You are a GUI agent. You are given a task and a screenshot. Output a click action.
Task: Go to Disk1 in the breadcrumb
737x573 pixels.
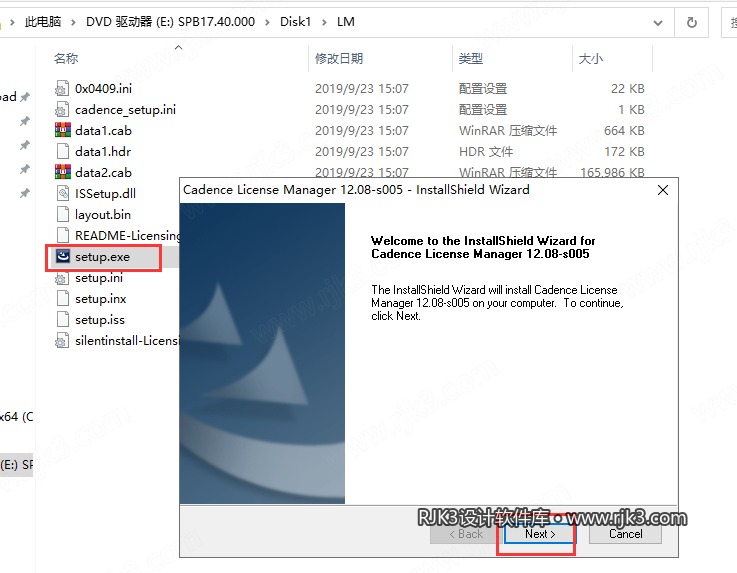tap(295, 22)
